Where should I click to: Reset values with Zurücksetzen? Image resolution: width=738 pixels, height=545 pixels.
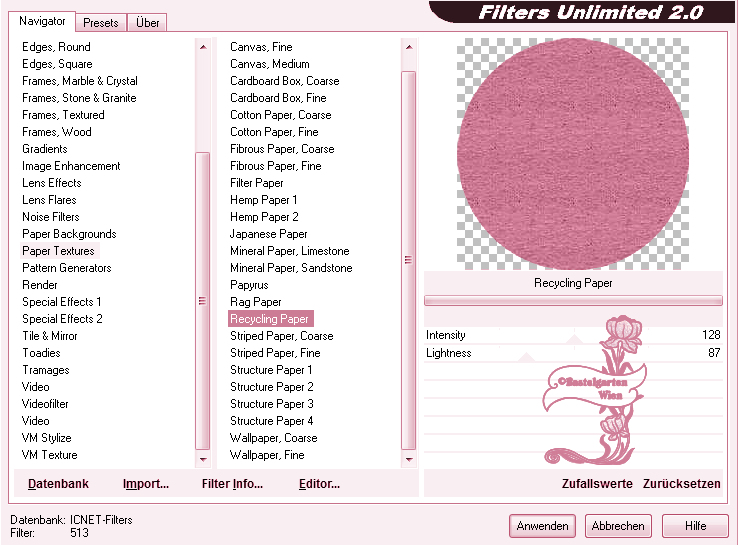pyautogui.click(x=682, y=484)
